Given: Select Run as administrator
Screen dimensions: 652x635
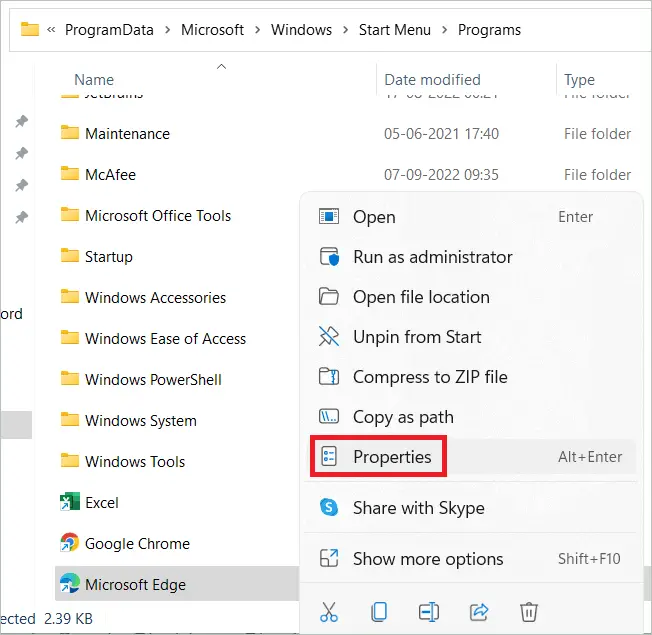Looking at the screenshot, I should (x=470, y=257).
